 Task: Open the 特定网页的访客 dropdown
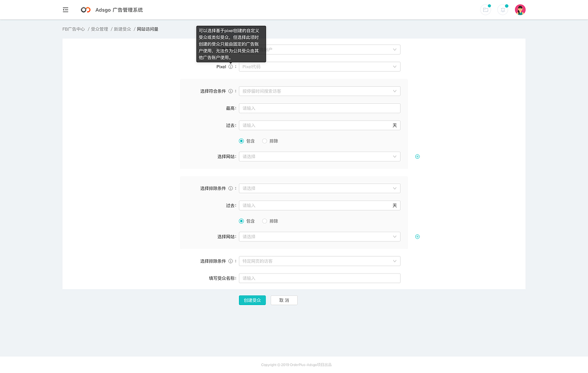320,261
